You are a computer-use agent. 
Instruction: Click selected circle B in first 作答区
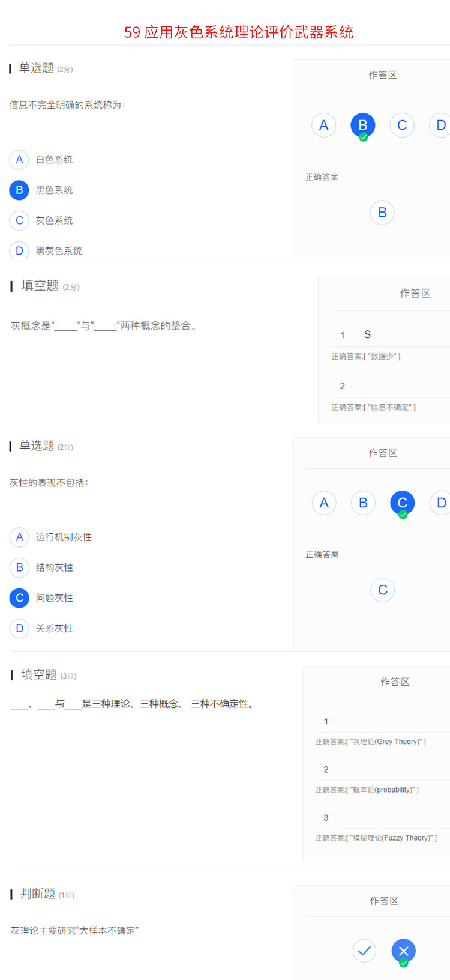click(x=363, y=125)
